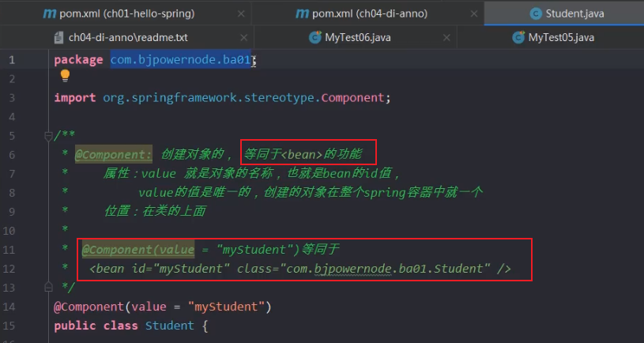
Task: Click public class keywords on line 15
Action: coord(96,326)
